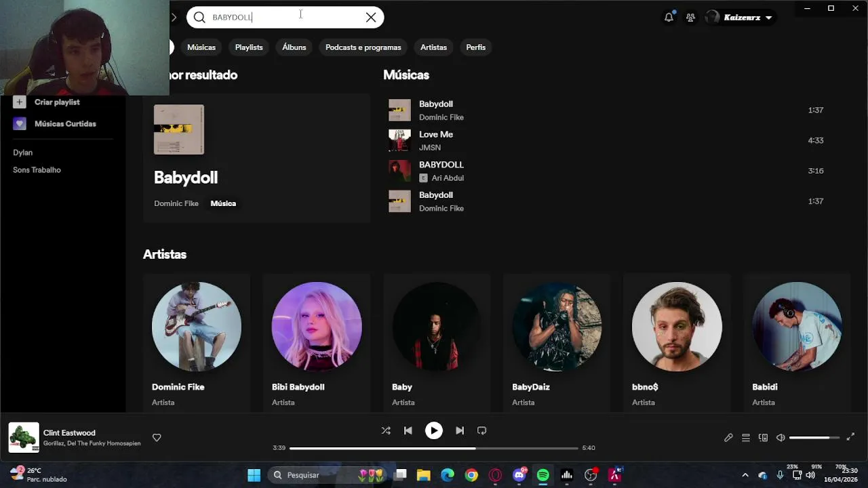The width and height of the screenshot is (868, 488).
Task: Open the Babydoll top result album cover
Action: pos(179,129)
